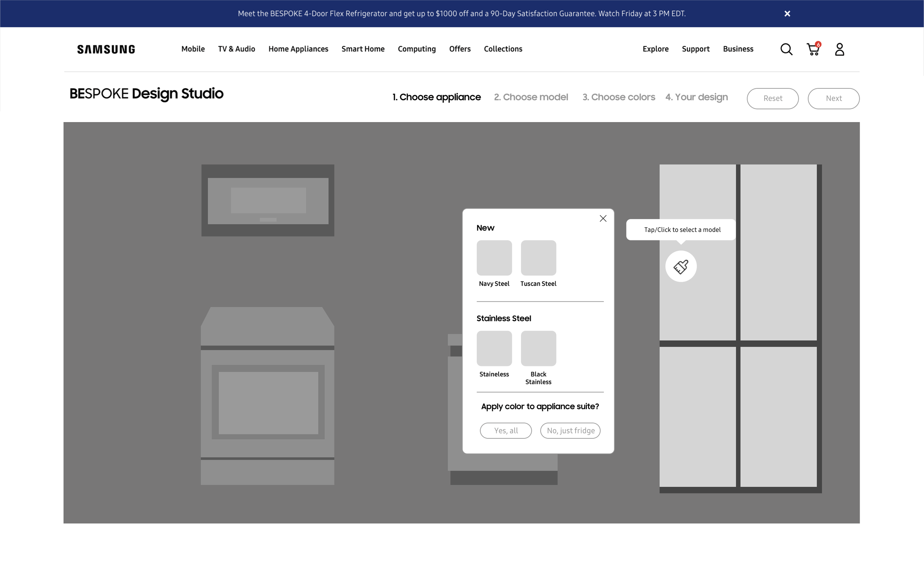Open the search icon in header

coord(786,49)
